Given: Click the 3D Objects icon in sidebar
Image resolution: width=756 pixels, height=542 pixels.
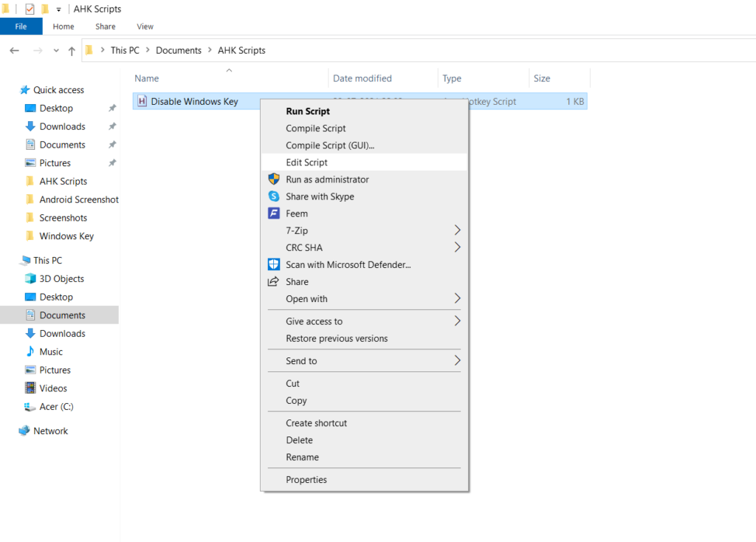Looking at the screenshot, I should click(x=30, y=278).
